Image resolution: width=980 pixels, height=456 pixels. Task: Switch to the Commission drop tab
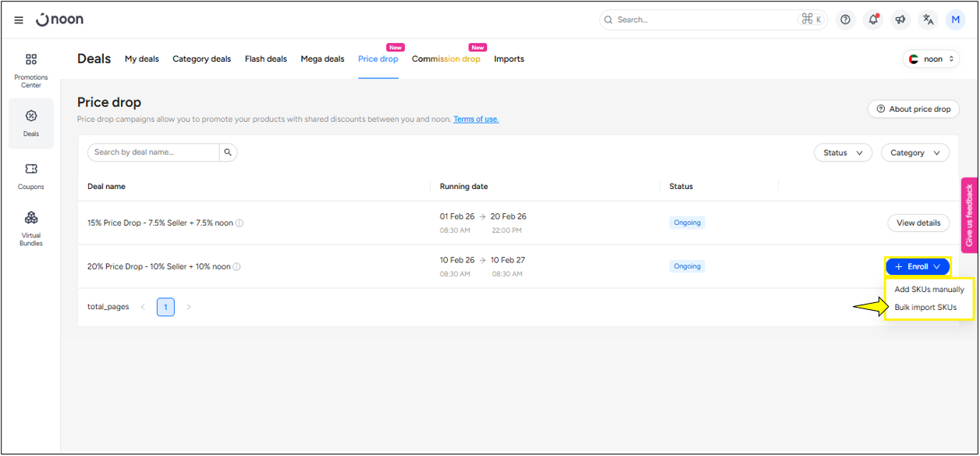click(446, 59)
